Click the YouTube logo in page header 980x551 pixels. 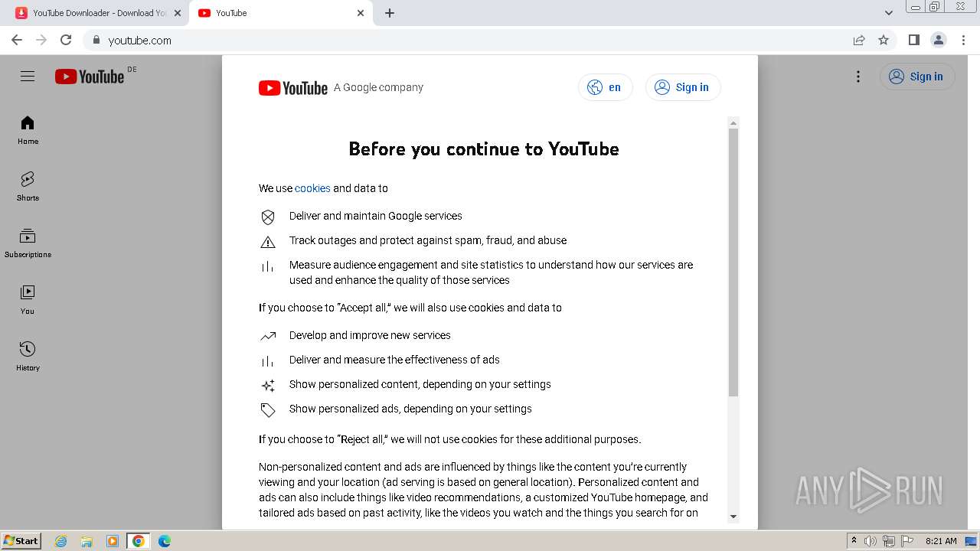coord(90,77)
